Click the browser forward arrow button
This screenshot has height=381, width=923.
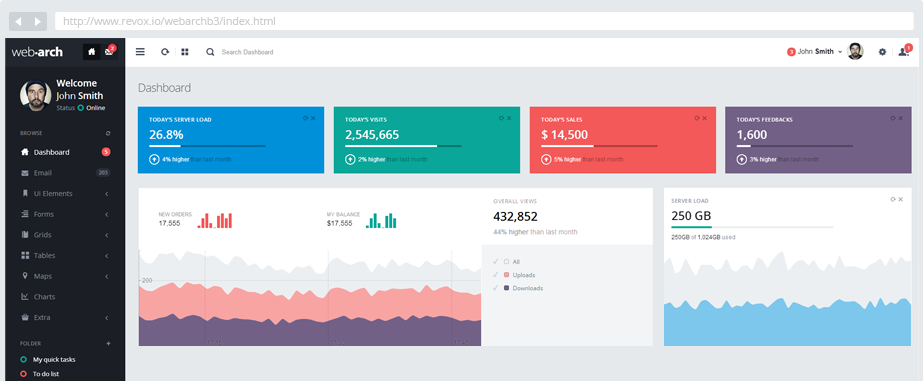point(37,22)
